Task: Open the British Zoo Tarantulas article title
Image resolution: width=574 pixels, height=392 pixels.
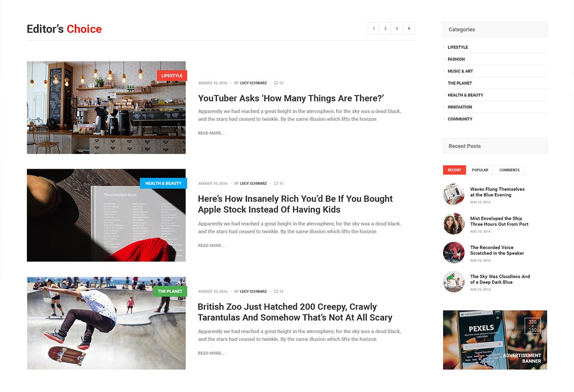Action: (295, 312)
